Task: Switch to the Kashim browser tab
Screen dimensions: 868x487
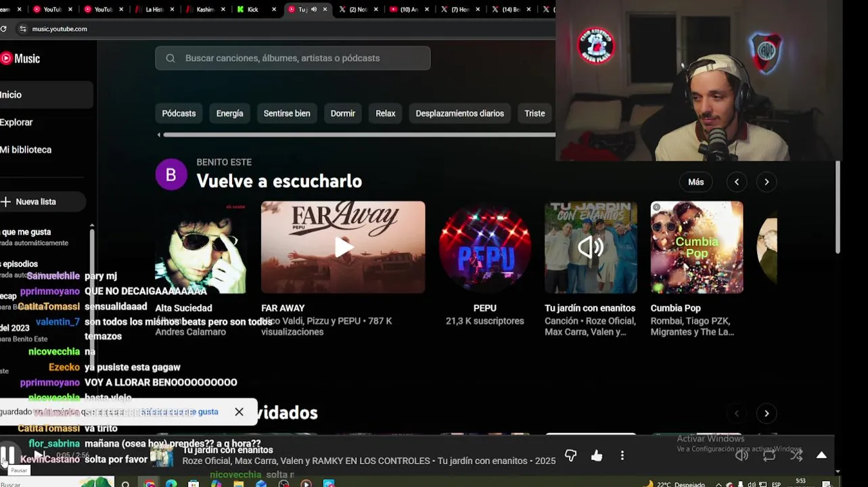Action: pyautogui.click(x=204, y=9)
